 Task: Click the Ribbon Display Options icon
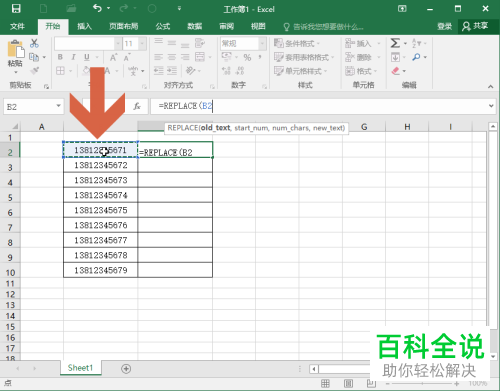402,9
